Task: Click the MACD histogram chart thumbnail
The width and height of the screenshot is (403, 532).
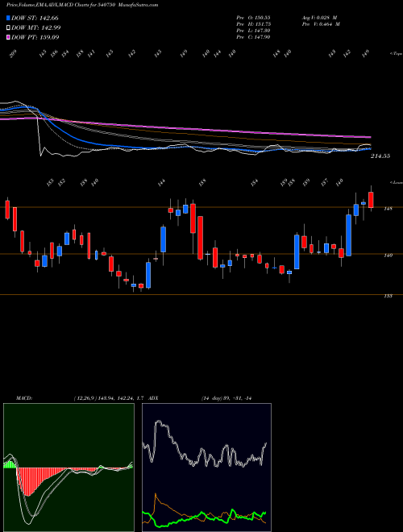Action: click(69, 468)
